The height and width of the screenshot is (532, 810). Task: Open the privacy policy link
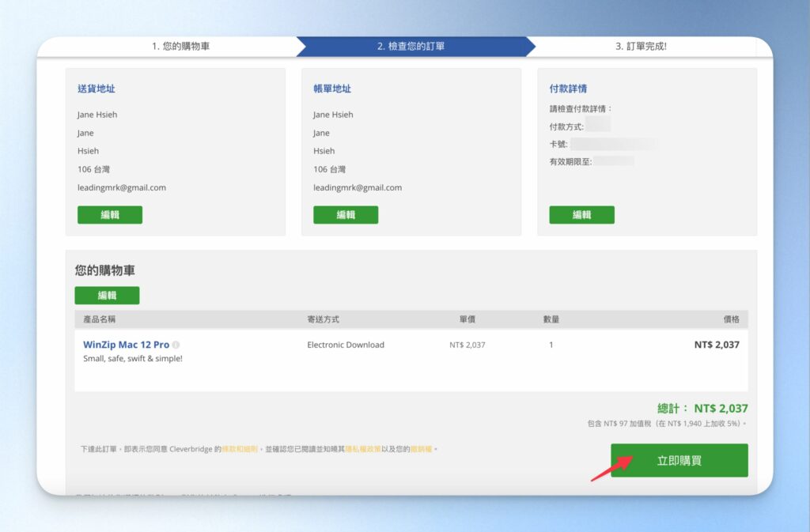(x=362, y=449)
